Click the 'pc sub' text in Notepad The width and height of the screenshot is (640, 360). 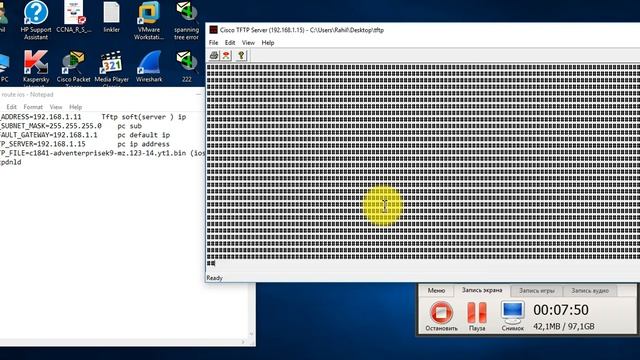pyautogui.click(x=129, y=126)
